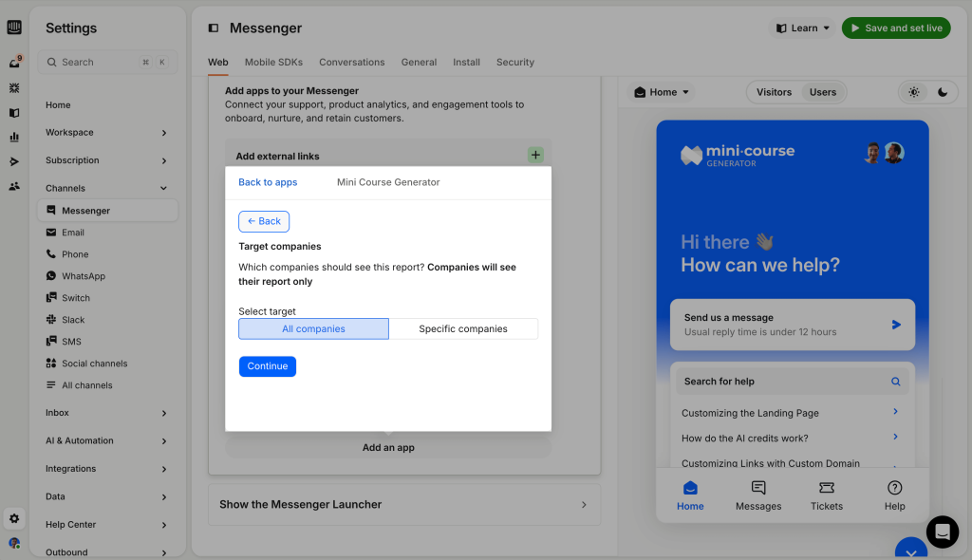Switch preview audience to Users
This screenshot has width=972, height=560.
[823, 92]
